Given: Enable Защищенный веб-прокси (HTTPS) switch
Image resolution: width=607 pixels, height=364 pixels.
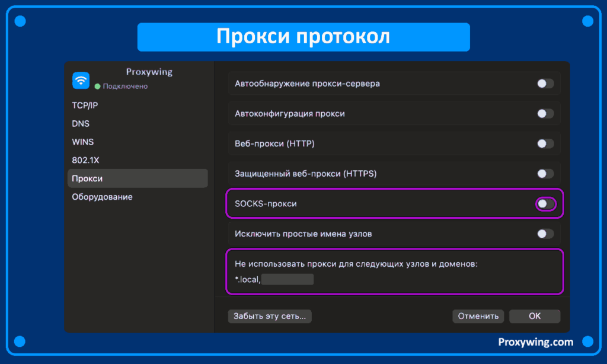Looking at the screenshot, I should (545, 174).
